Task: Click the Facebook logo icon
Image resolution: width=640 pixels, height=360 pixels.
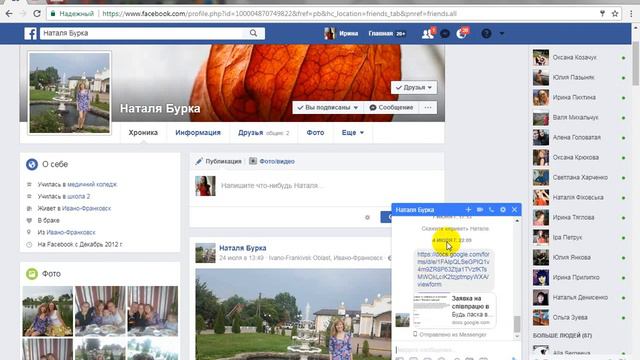Action: [31, 33]
